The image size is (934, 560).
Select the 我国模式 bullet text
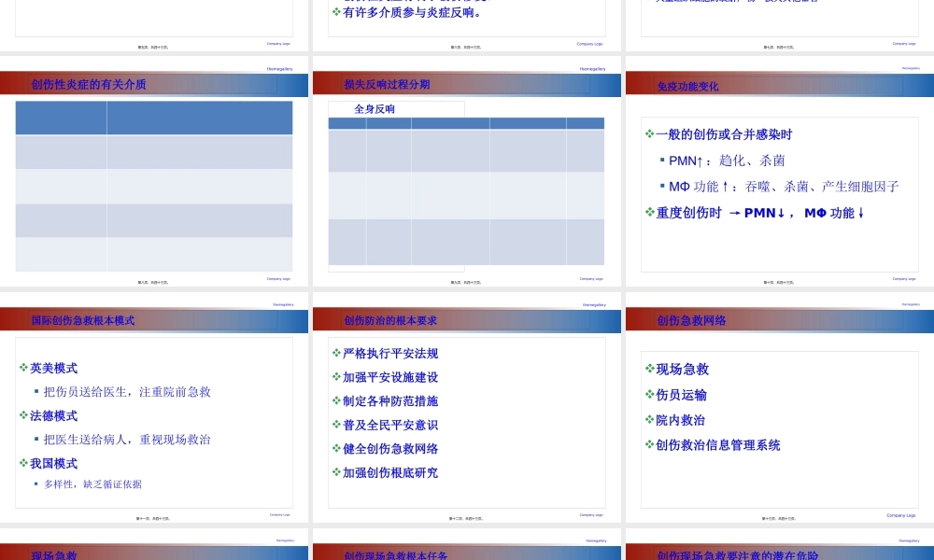click(53, 464)
